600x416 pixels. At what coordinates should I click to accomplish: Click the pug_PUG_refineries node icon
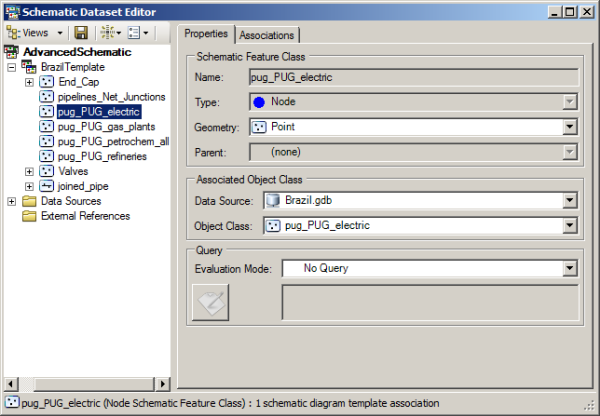click(x=47, y=156)
